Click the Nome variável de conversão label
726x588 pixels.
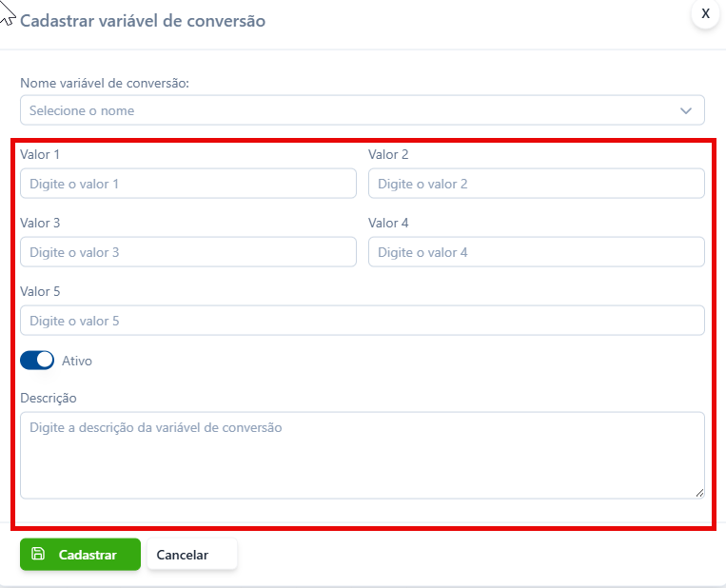click(105, 84)
